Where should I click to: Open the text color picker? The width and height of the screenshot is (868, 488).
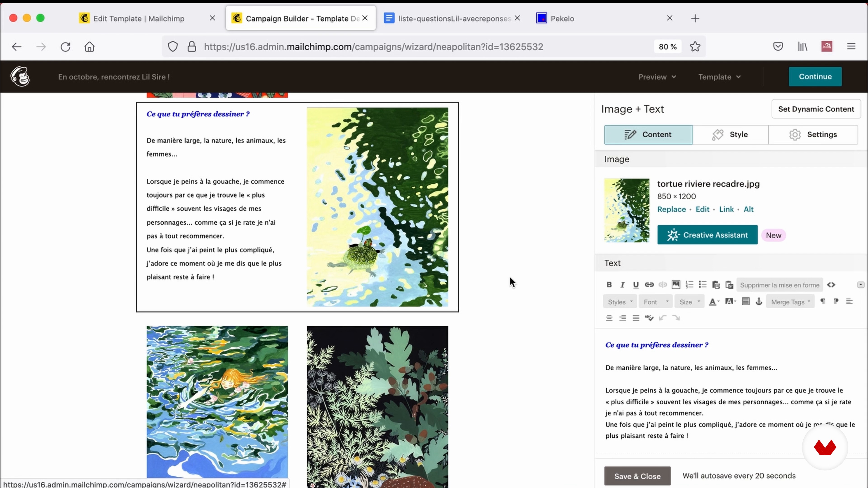(x=714, y=302)
